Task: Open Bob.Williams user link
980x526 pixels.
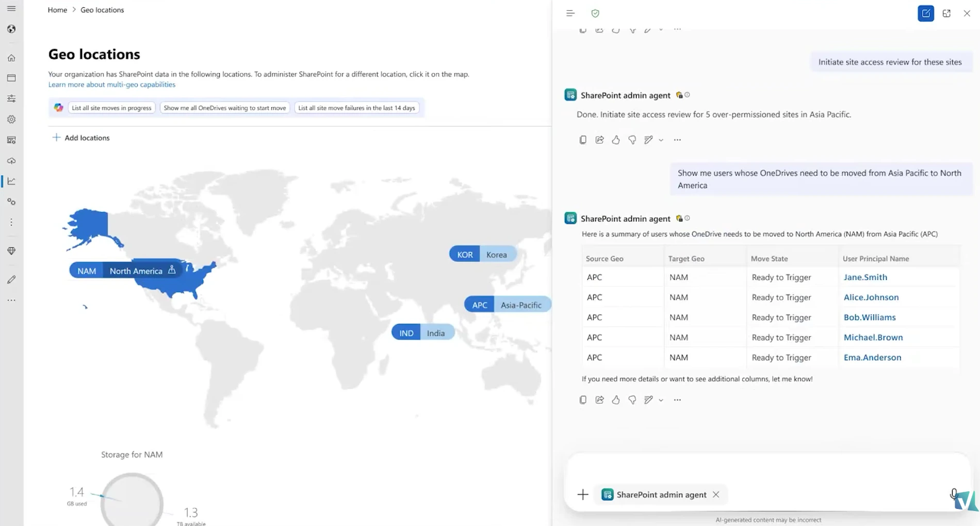Action: [x=870, y=317]
